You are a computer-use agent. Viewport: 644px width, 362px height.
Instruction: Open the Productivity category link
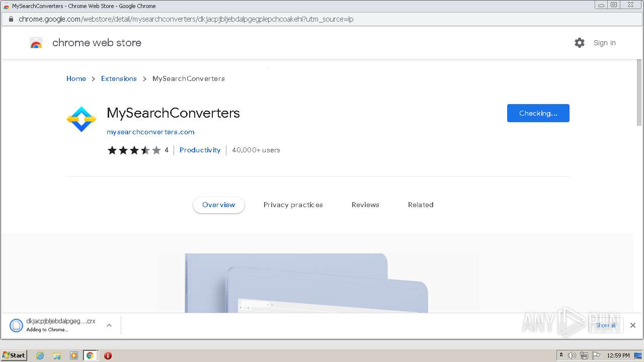tap(200, 150)
